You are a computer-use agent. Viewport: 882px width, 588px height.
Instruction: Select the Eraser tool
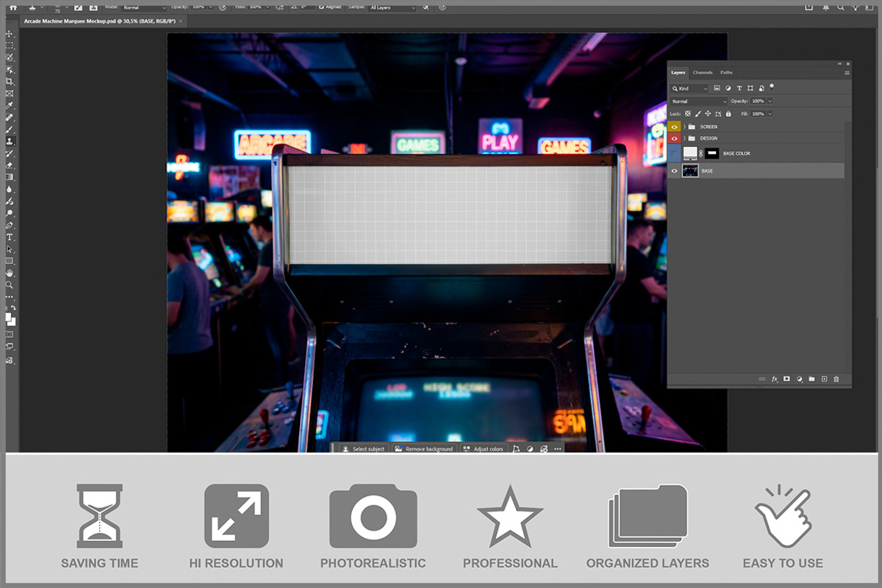pyautogui.click(x=10, y=165)
